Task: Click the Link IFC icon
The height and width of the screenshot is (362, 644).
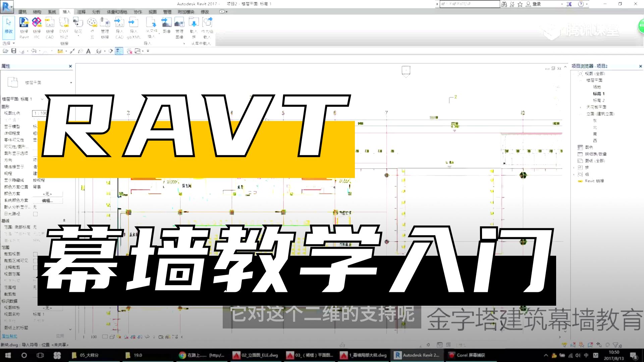Action: [36, 27]
